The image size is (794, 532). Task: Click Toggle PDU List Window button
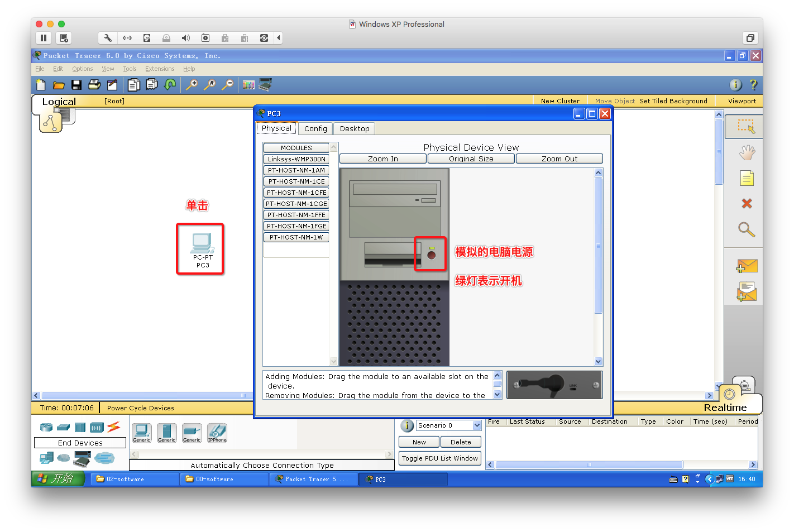click(440, 458)
